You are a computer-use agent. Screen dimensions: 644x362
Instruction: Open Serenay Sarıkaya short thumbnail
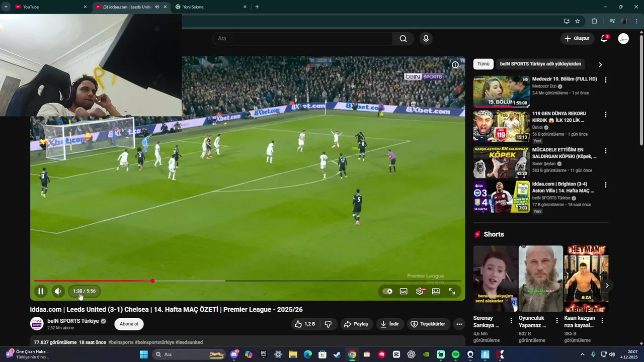pos(495,279)
